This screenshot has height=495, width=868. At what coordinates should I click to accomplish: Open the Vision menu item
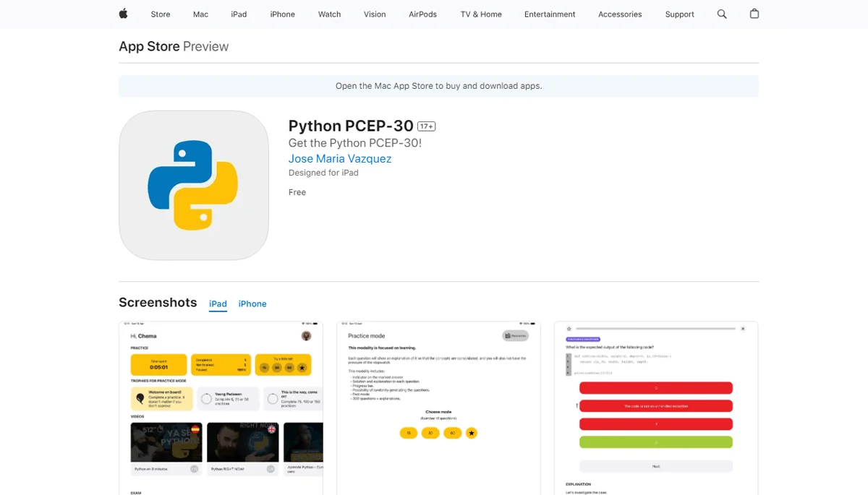tap(375, 14)
